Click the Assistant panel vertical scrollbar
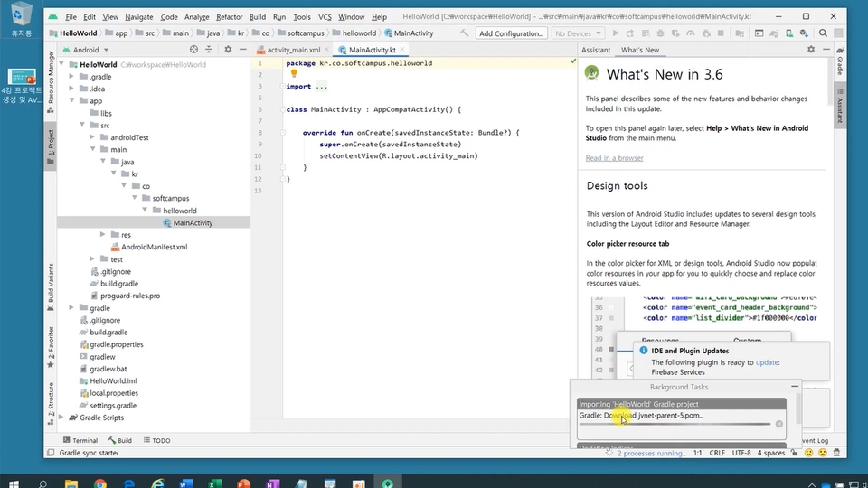The height and width of the screenshot is (488, 868). 830,82
